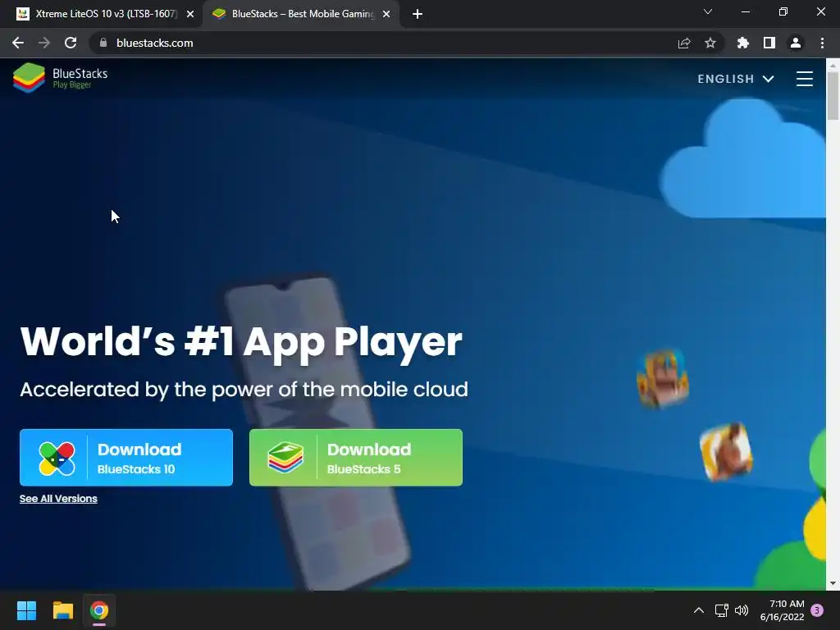The image size is (840, 630).
Task: Click the BlueStacks 10 icon on blue button
Action: click(57, 459)
